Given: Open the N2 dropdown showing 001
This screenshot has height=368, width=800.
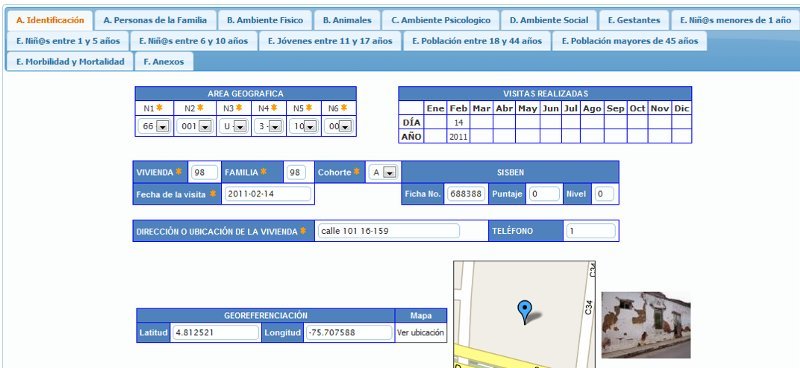Looking at the screenshot, I should (x=196, y=126).
